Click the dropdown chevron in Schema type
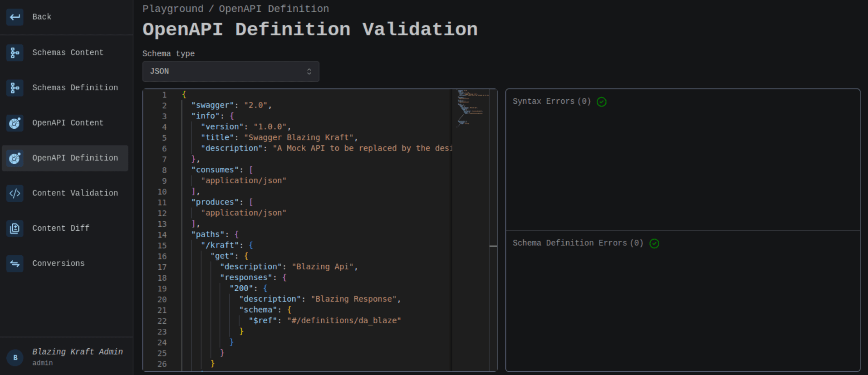 tap(309, 72)
